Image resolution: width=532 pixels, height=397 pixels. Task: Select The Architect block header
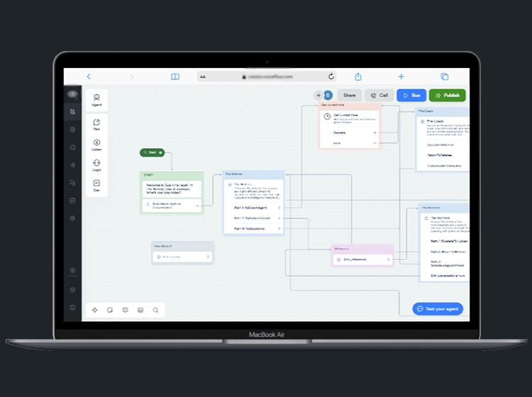[445, 208]
